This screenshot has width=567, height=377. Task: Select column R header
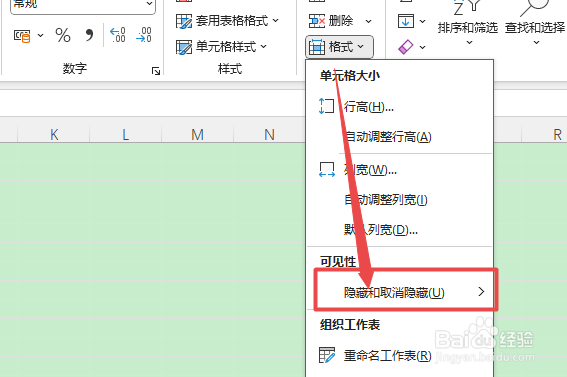pyautogui.click(x=544, y=134)
